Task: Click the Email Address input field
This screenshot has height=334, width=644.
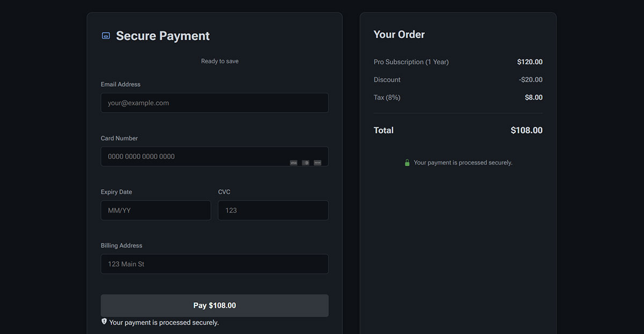Action: 214,102
